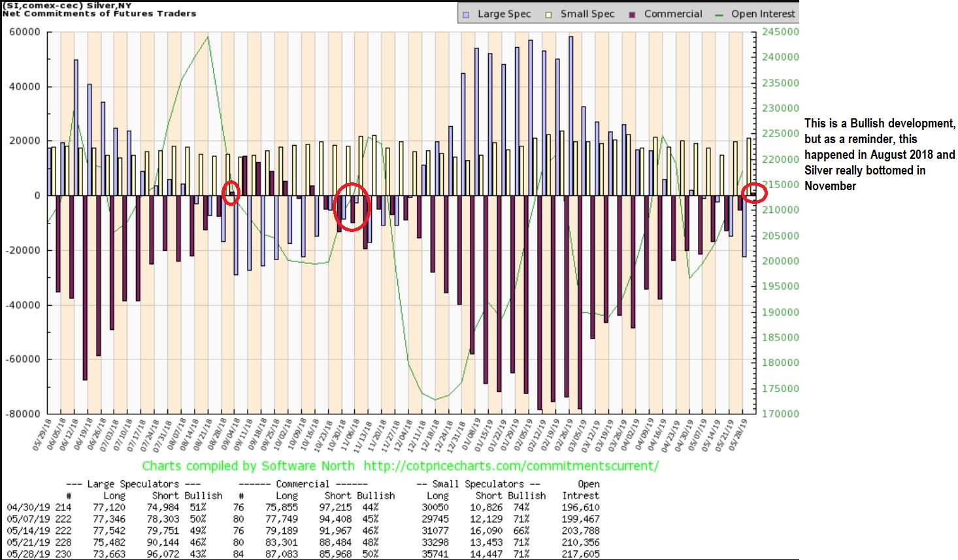Click the 87,083 Commercial long value
The height and width of the screenshot is (560, 958).
tap(282, 554)
